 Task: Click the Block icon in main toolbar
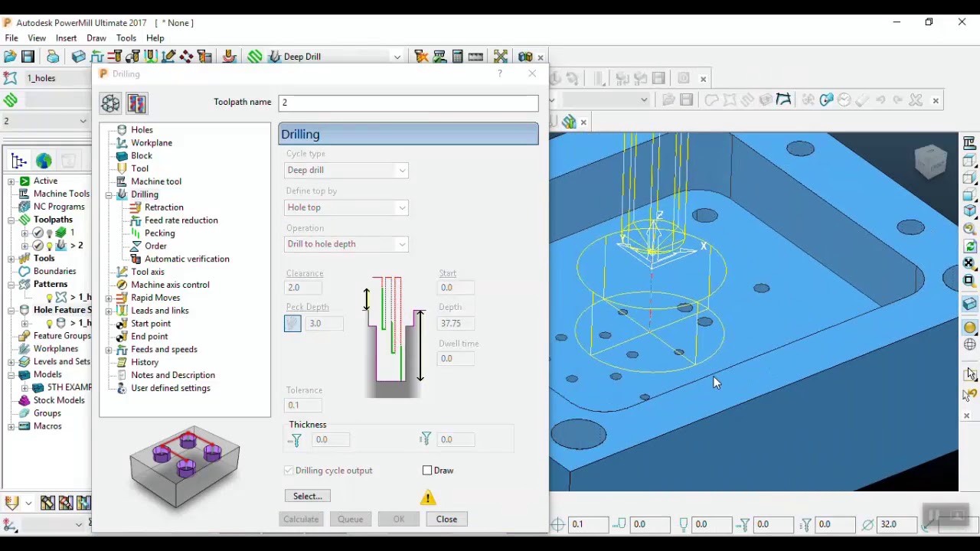[x=78, y=57]
